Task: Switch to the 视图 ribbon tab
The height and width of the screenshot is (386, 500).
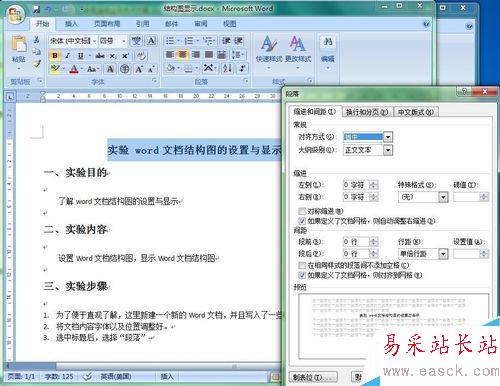Action: 229,24
